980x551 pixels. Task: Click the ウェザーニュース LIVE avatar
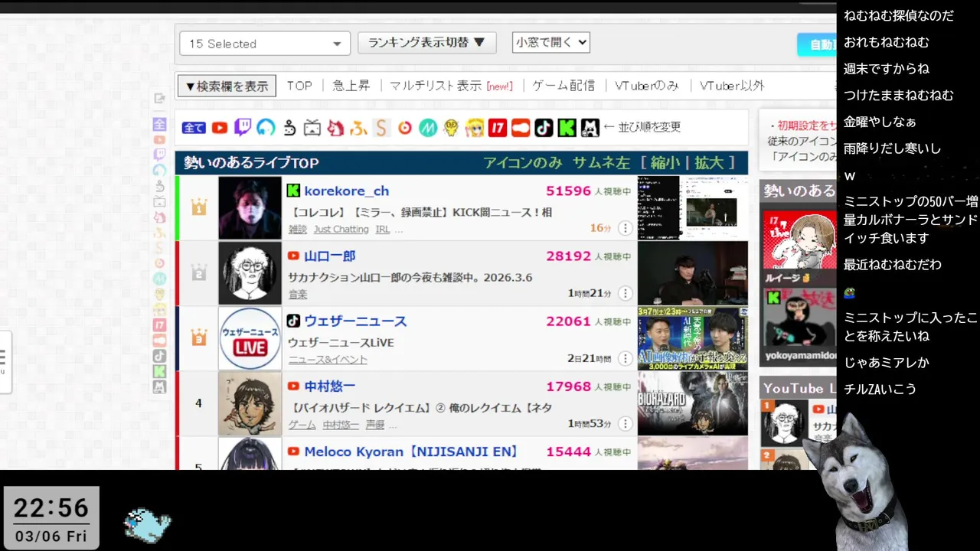click(x=250, y=338)
